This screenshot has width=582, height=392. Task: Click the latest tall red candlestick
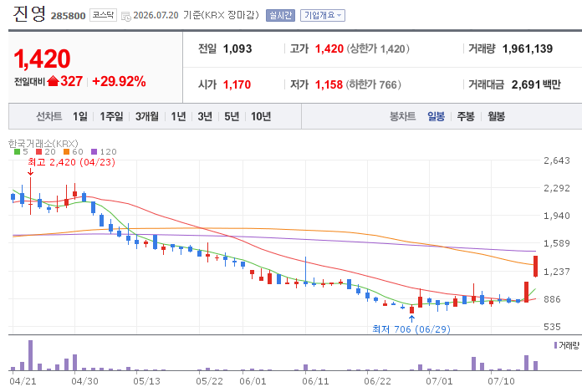pos(536,267)
